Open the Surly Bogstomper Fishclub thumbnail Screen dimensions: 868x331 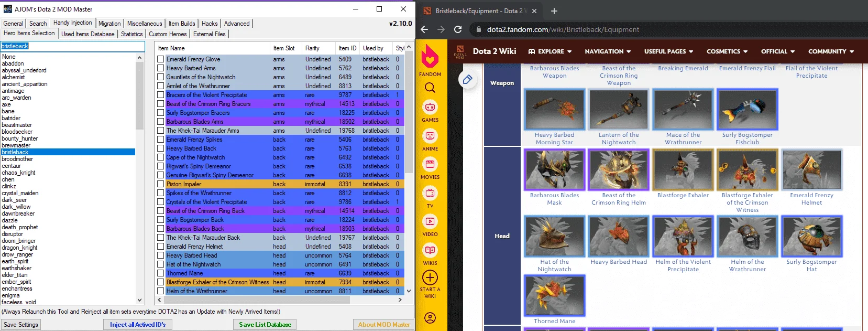pos(748,110)
